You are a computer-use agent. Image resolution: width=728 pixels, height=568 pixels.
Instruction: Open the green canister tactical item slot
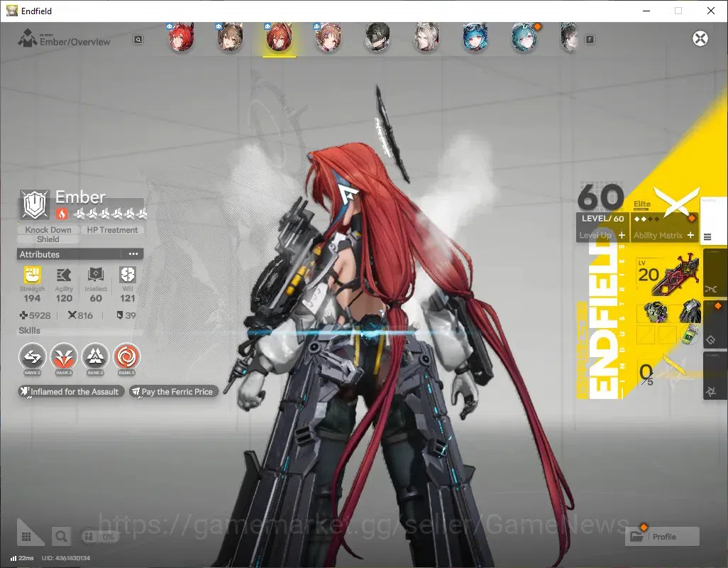(690, 334)
